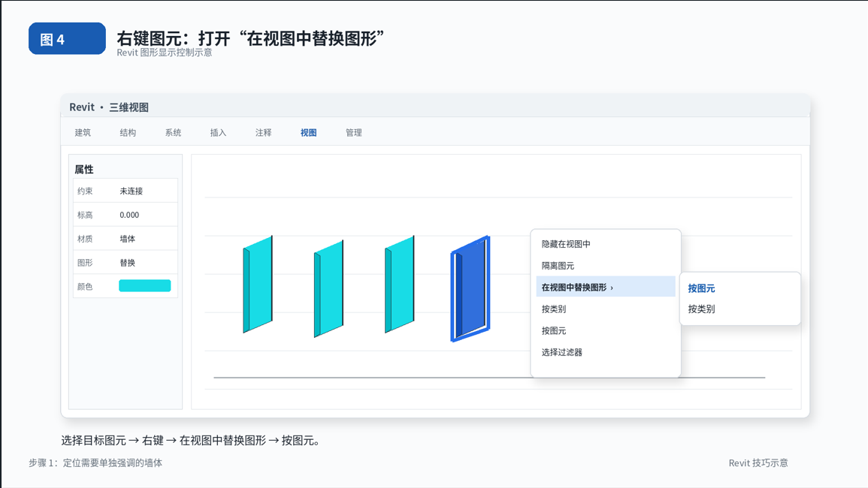
Task: Click the 图形 value 替换
Action: click(127, 262)
